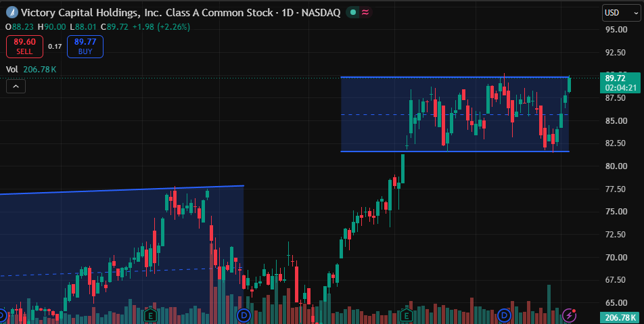Image resolution: width=644 pixels, height=324 pixels.
Task: Click the current price label 89.72 on the scale
Action: (616, 78)
